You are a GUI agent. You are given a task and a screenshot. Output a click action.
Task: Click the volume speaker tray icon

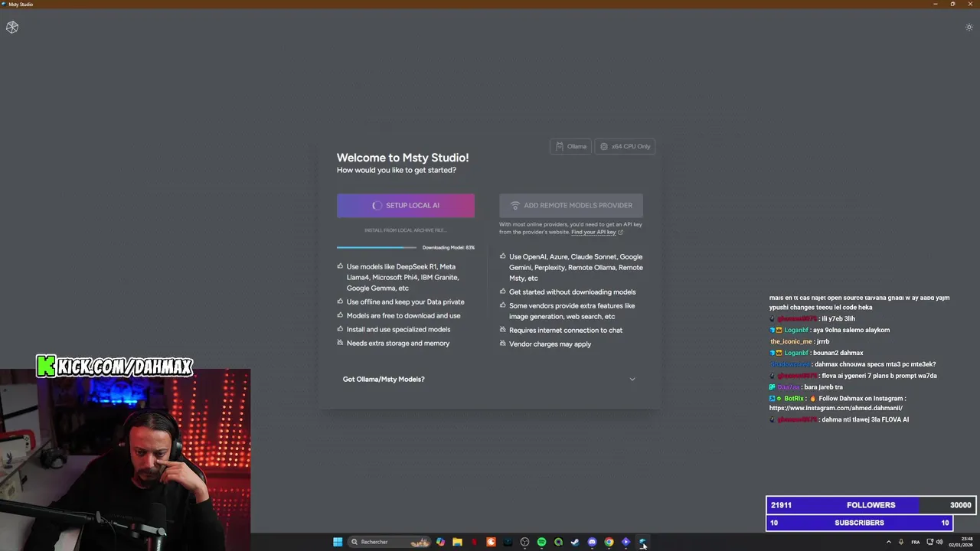point(939,542)
